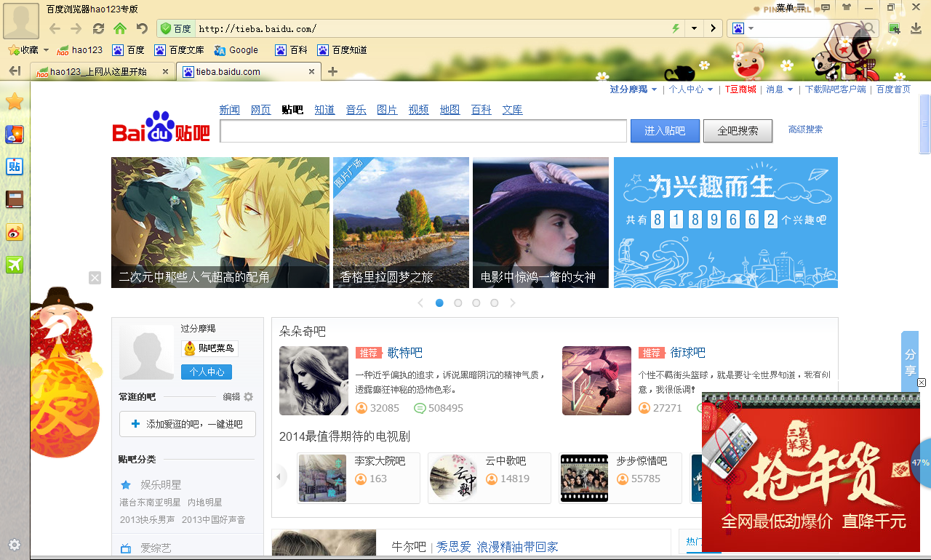931x560 pixels.
Task: Open the book reader sidebar icon
Action: click(x=15, y=199)
